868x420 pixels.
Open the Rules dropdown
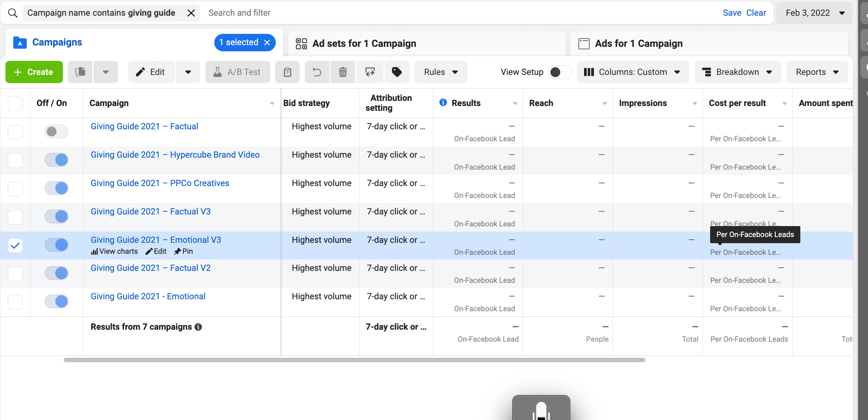pyautogui.click(x=441, y=72)
